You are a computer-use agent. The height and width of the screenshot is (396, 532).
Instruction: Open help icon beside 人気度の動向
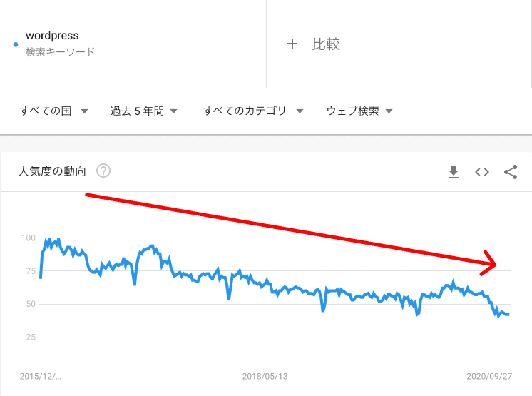103,171
